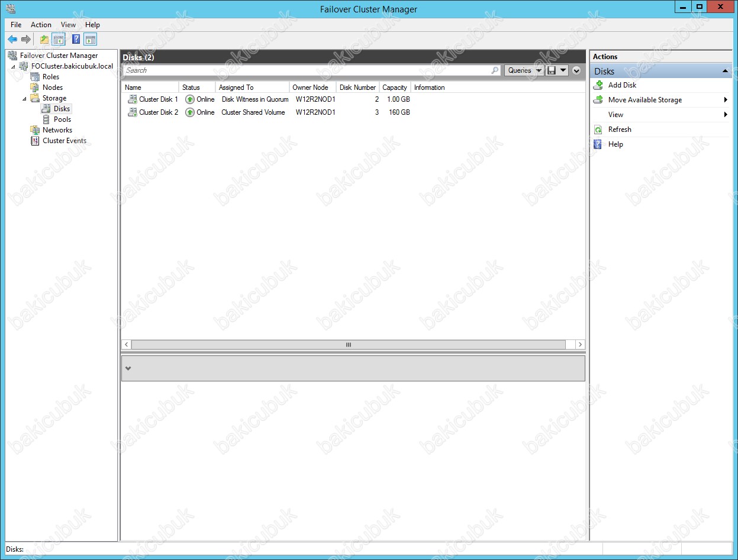Click the "Cluster Shared Volume" cell
Image resolution: width=738 pixels, height=560 pixels.
pos(253,112)
